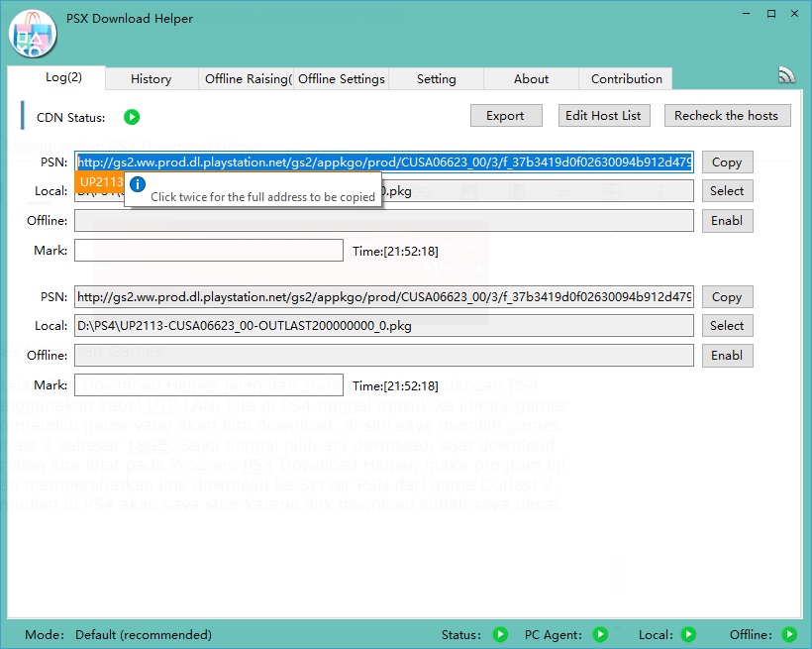
Task: Open the Contribution tab
Action: (x=626, y=79)
